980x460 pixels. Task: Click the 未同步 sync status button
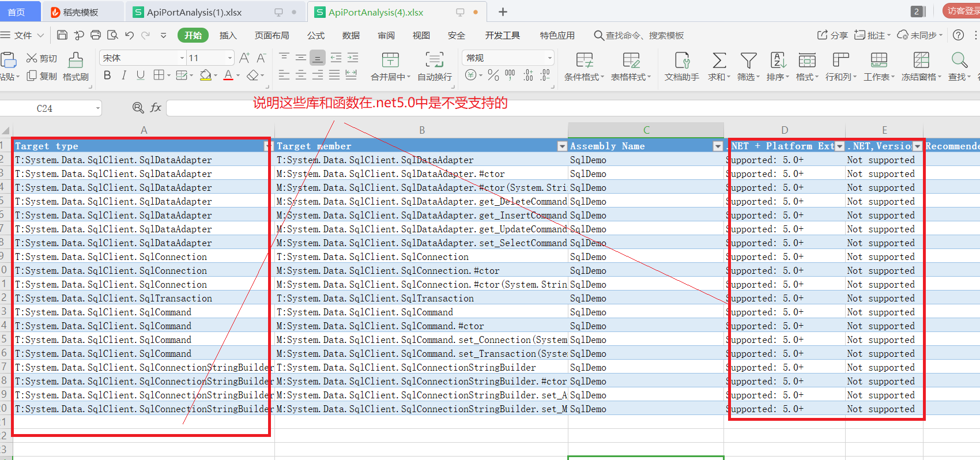click(919, 35)
